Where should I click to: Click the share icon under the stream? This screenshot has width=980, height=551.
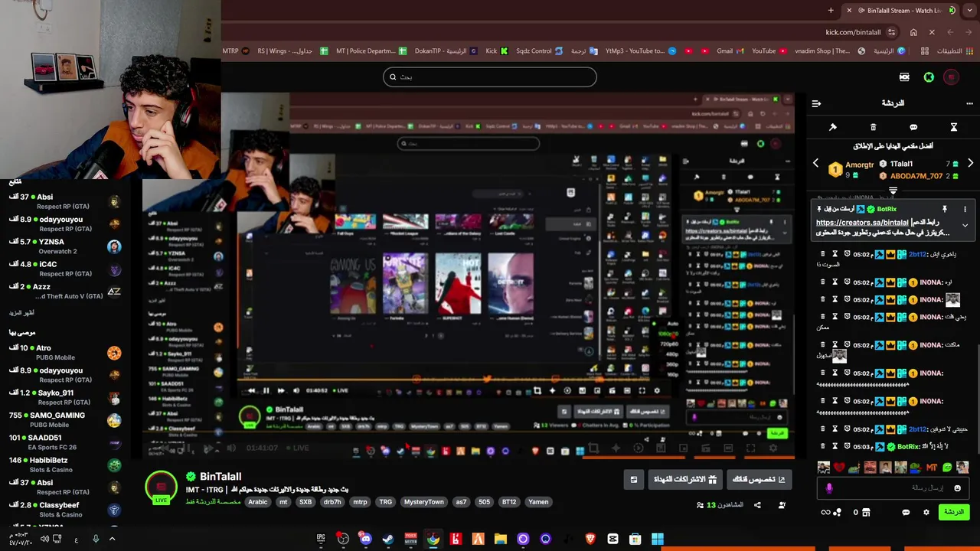click(x=757, y=505)
